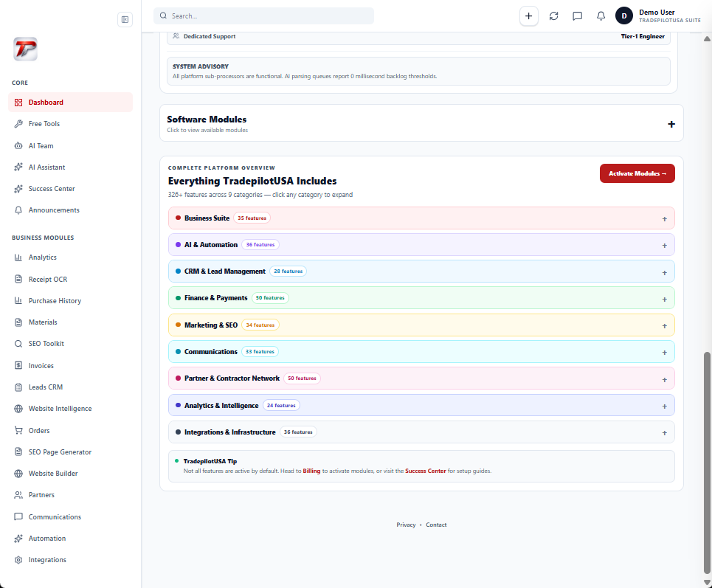Click the SEO Toolkit magnifier icon

(18, 343)
